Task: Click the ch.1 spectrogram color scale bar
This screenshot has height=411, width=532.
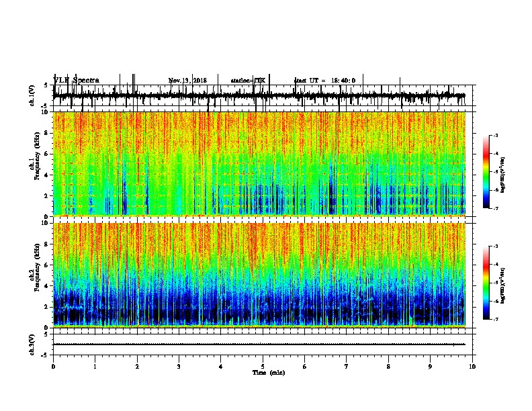Action: tap(486, 172)
